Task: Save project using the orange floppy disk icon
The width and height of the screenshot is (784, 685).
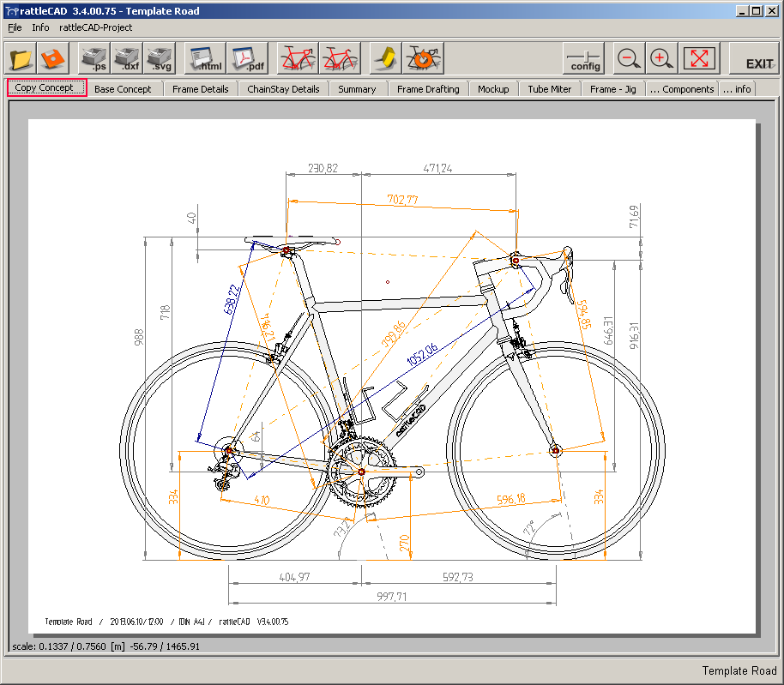Action: [x=52, y=58]
